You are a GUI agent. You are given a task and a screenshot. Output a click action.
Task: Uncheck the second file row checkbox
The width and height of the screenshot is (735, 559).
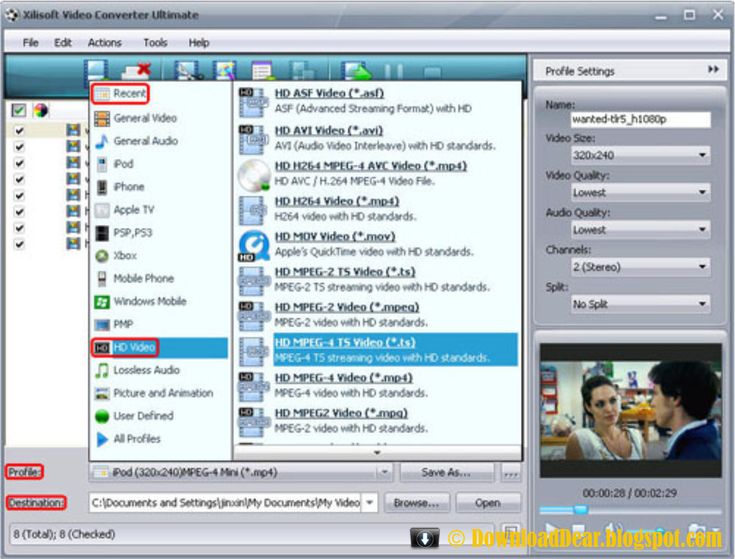[x=19, y=147]
